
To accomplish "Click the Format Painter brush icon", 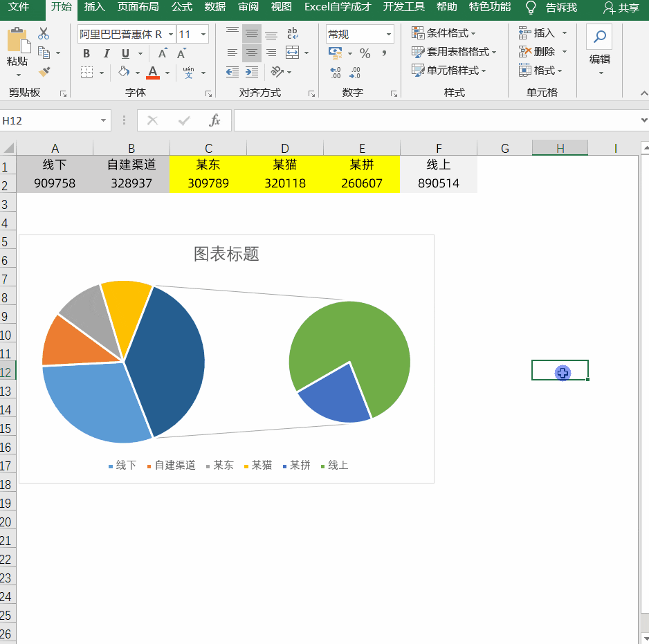I will [44, 72].
